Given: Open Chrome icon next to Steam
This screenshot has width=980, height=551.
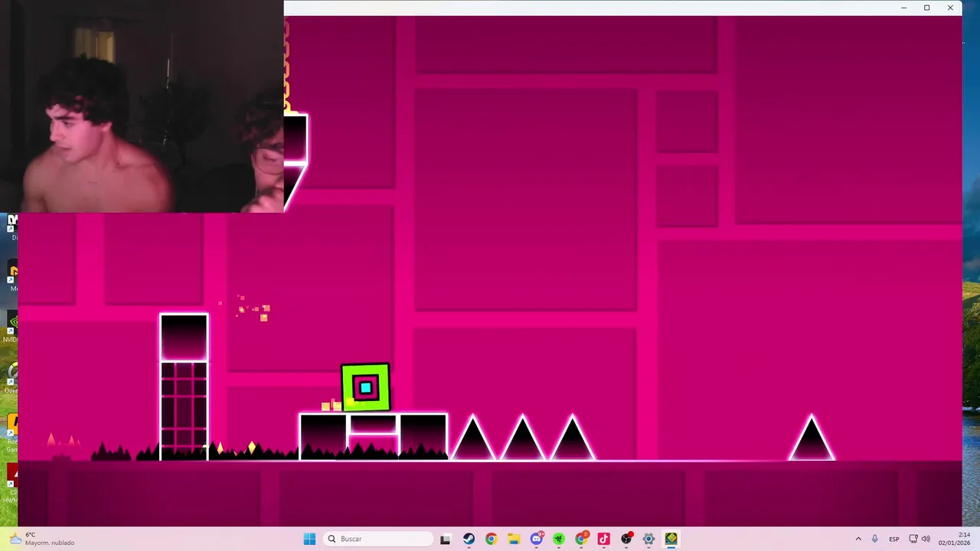Looking at the screenshot, I should (x=491, y=539).
